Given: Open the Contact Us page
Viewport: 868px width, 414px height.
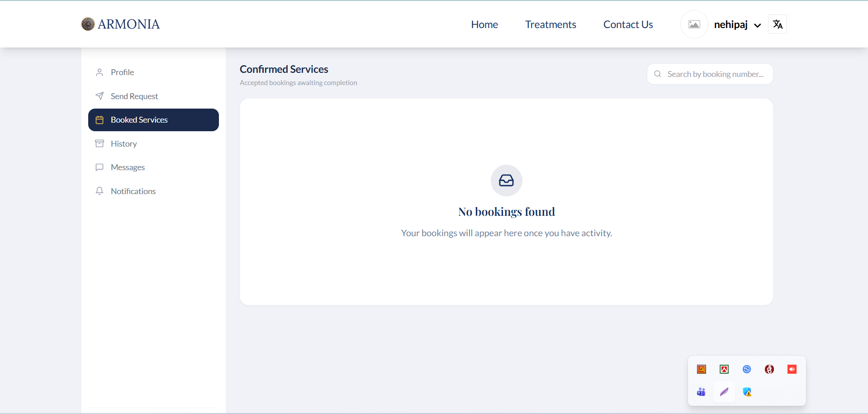Looking at the screenshot, I should coord(628,24).
